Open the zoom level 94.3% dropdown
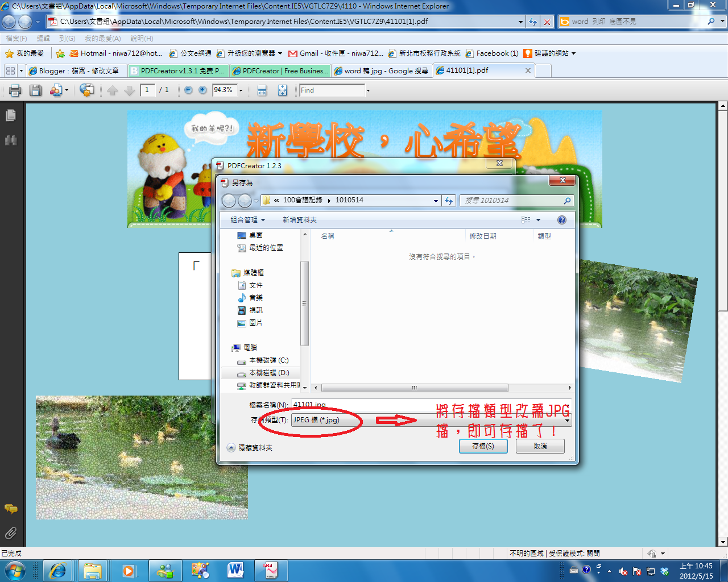The image size is (728, 582). coord(240,90)
